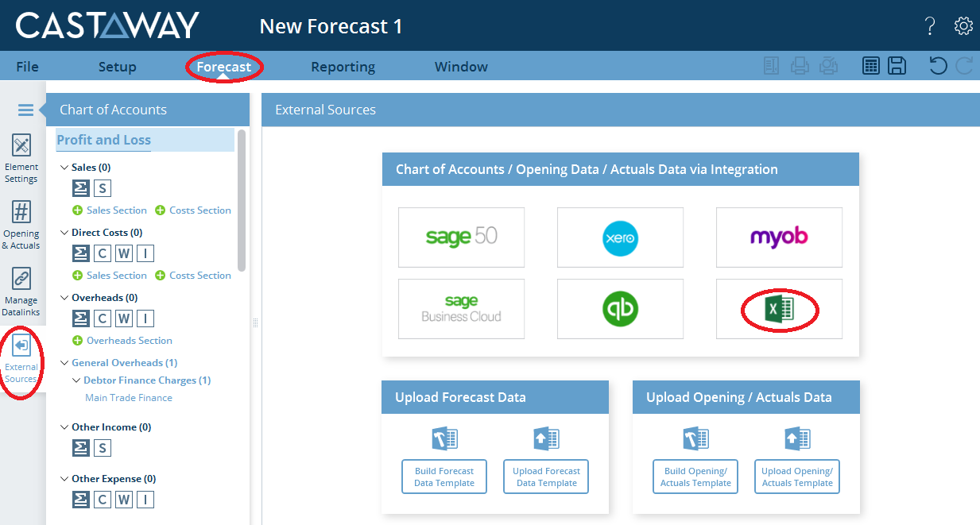Image resolution: width=980 pixels, height=525 pixels.
Task: Click the Manage Datalinks chain icon
Action: [x=21, y=280]
